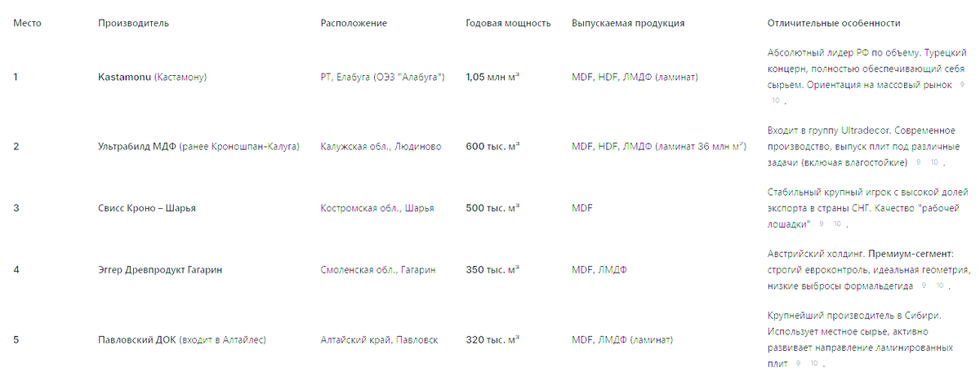Click the Выпускаемая продукция column header

pyautogui.click(x=628, y=23)
